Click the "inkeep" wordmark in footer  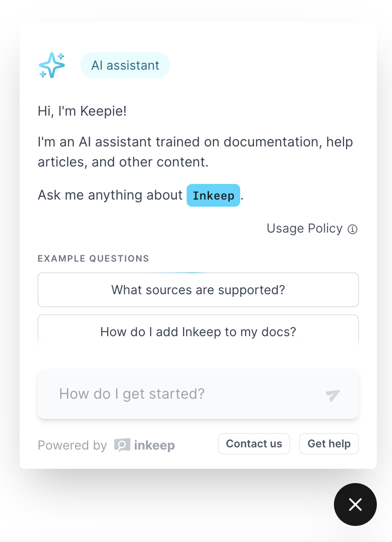pyautogui.click(x=154, y=445)
